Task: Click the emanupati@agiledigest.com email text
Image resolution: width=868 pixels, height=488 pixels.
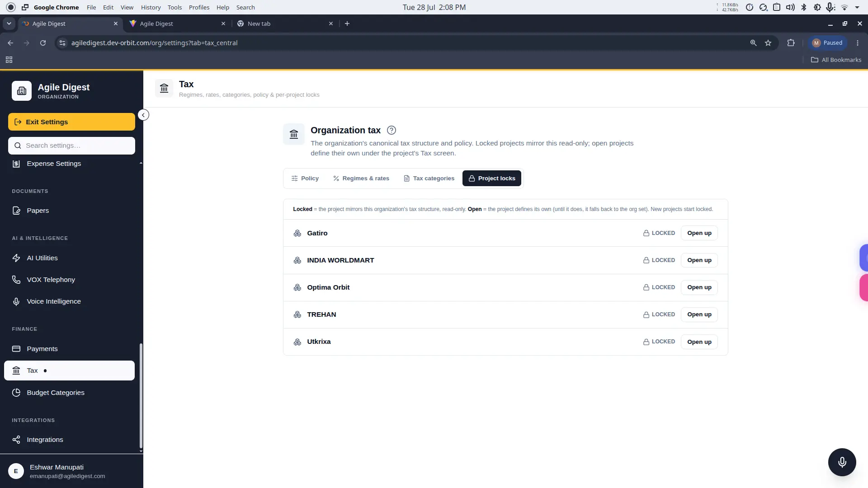Action: [x=67, y=476]
